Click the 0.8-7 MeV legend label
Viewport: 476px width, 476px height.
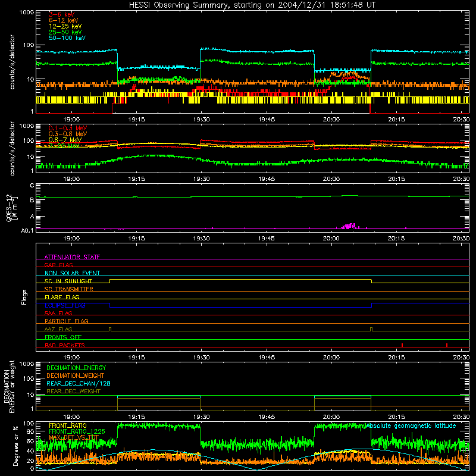click(x=65, y=140)
